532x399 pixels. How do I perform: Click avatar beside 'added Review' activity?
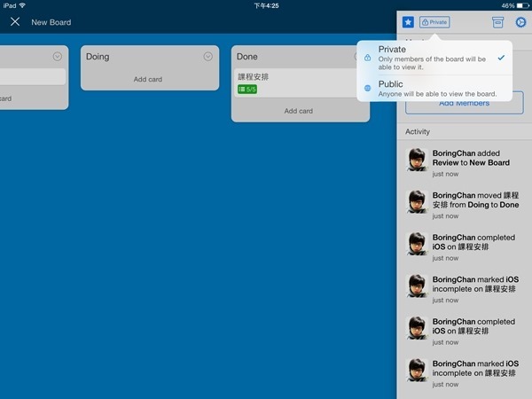point(417,159)
